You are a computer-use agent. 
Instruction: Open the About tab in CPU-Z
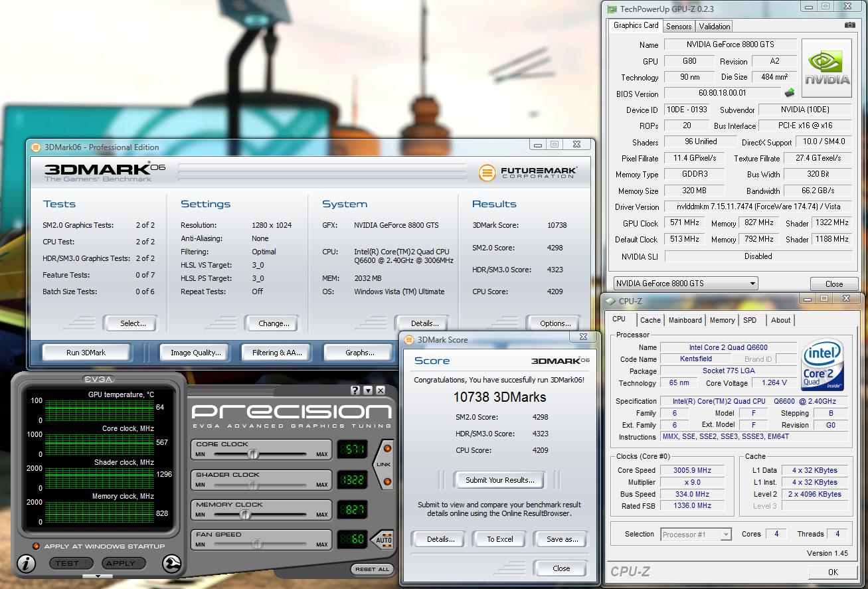click(x=780, y=320)
